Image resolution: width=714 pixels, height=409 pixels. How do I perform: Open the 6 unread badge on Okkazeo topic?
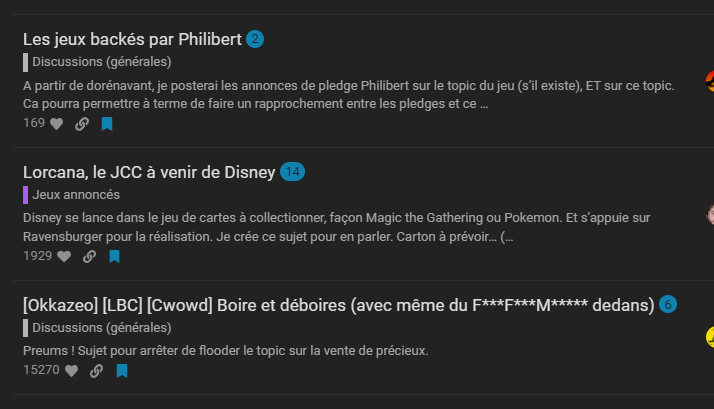pos(668,304)
